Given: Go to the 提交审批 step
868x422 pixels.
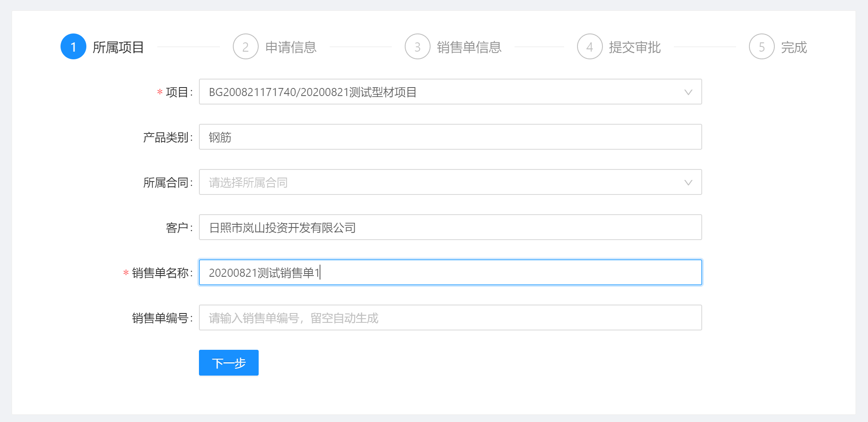Looking at the screenshot, I should tap(635, 47).
